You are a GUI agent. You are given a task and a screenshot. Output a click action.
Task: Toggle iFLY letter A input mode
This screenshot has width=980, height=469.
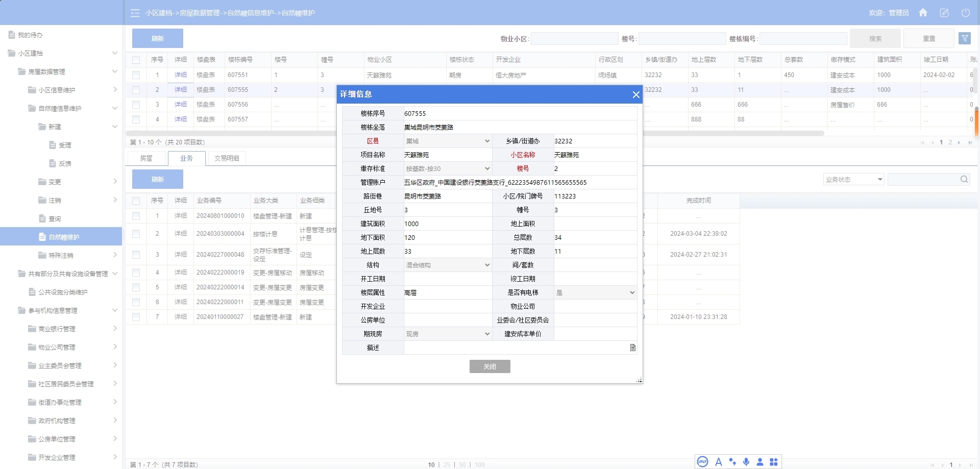point(719,462)
